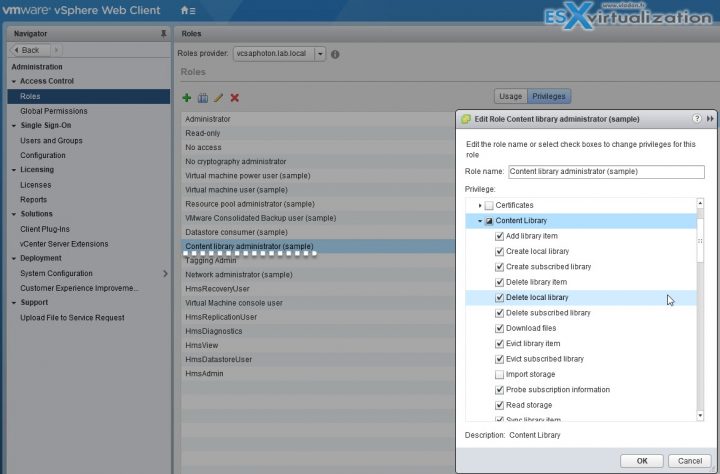Click the red Delete role icon

[x=234, y=97]
